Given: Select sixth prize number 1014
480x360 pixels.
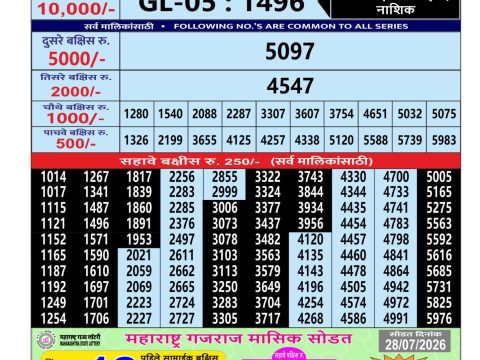Looking at the screenshot, I should click(53, 177).
